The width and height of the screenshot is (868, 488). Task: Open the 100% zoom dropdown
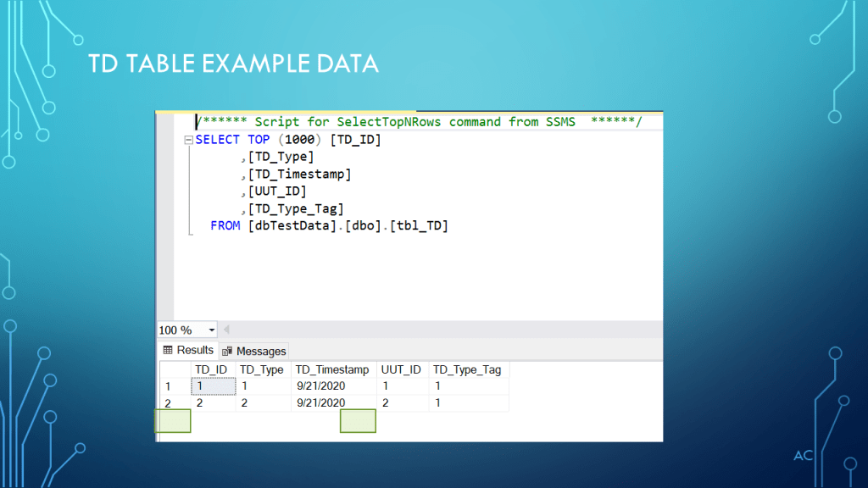pyautogui.click(x=212, y=330)
